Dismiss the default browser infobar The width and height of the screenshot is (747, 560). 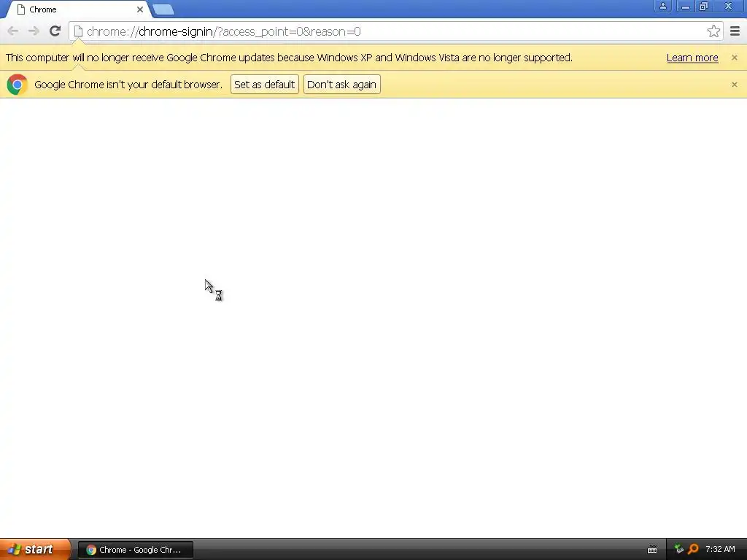click(734, 85)
